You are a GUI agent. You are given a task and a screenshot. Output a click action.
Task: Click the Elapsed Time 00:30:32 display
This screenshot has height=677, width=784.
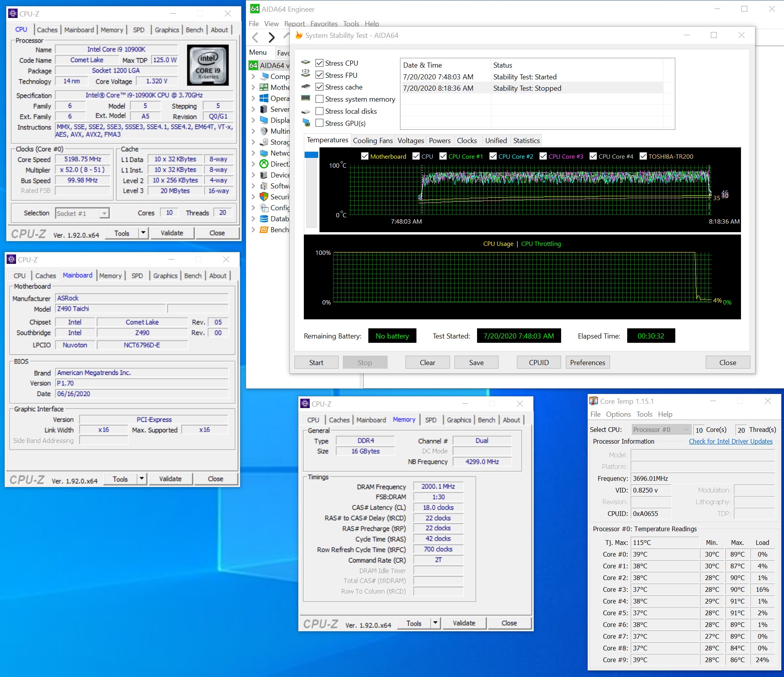tap(651, 336)
